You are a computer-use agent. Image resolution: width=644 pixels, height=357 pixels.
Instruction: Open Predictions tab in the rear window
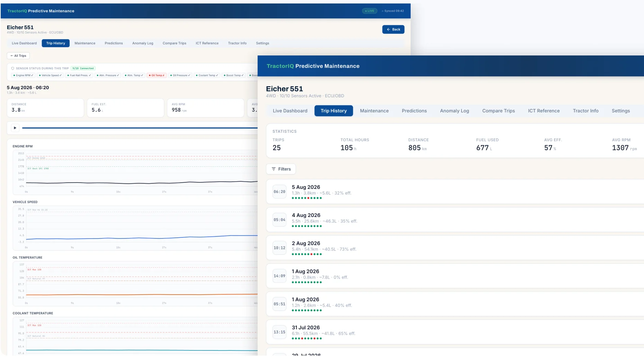pyautogui.click(x=114, y=43)
